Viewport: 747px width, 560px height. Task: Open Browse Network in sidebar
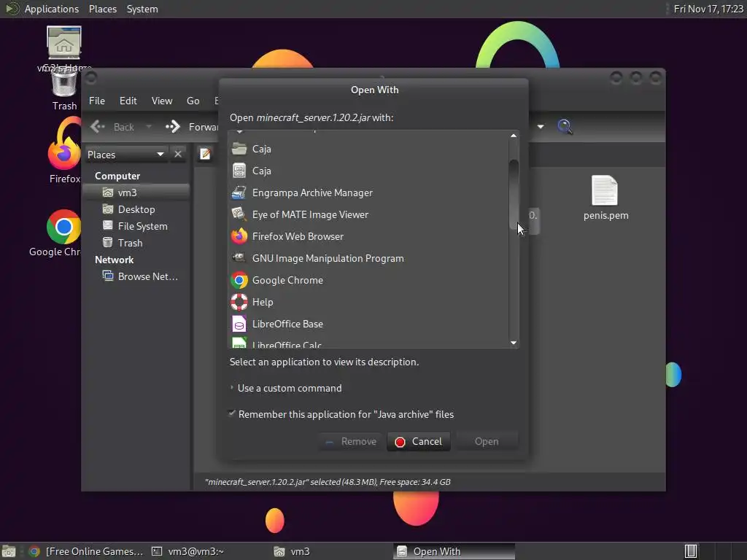(x=147, y=276)
